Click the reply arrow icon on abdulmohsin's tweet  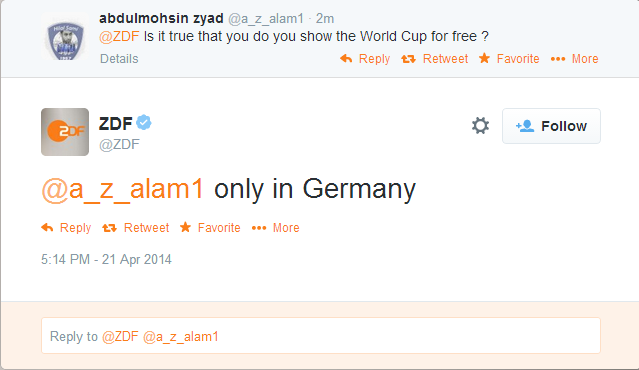(346, 59)
